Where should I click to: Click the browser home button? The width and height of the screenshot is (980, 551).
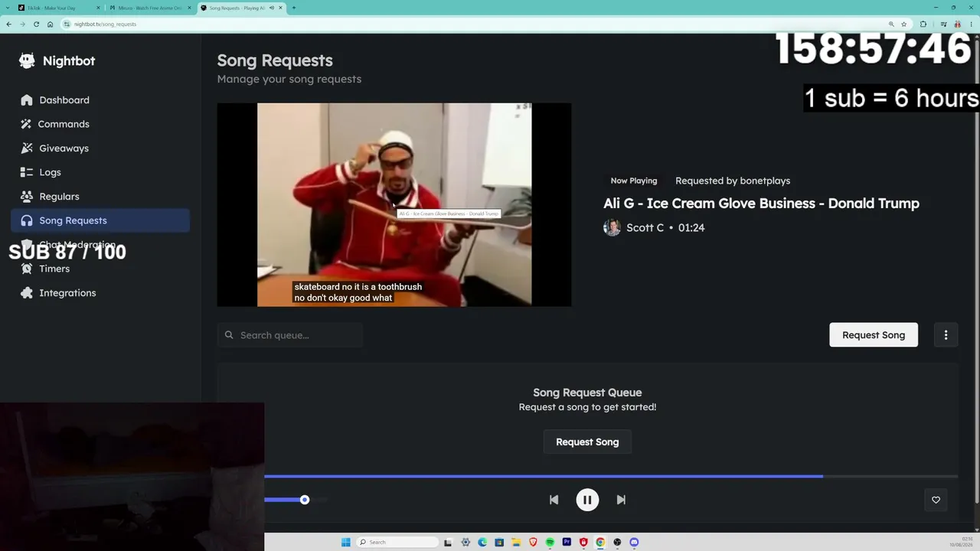[51, 24]
